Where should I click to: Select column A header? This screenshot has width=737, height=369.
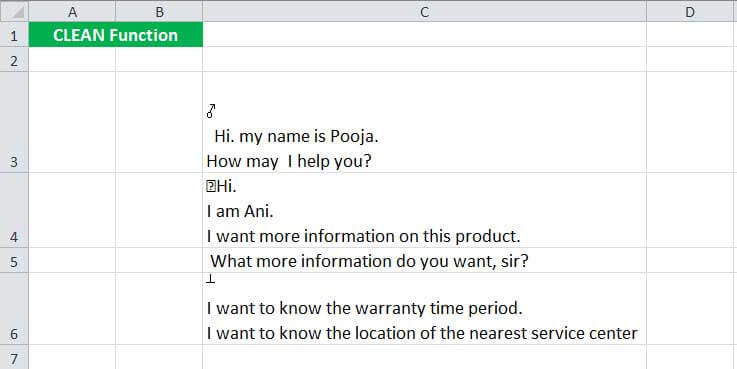[x=72, y=11]
